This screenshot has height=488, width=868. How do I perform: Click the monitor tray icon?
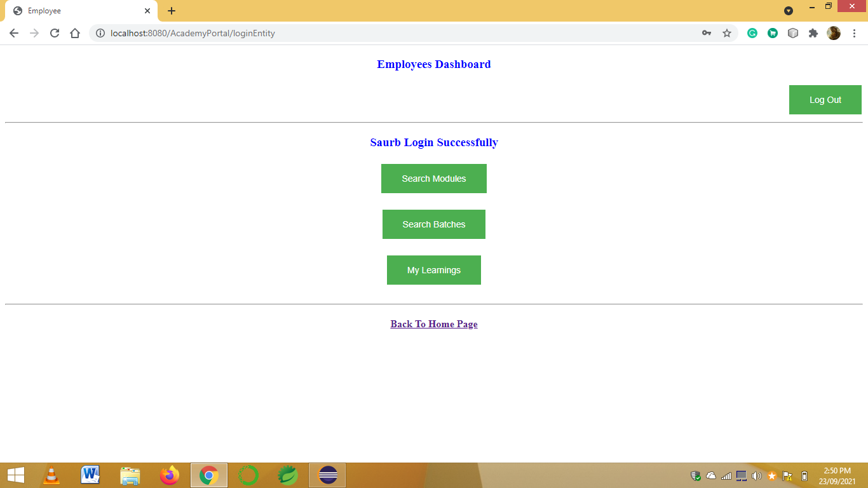(x=742, y=476)
